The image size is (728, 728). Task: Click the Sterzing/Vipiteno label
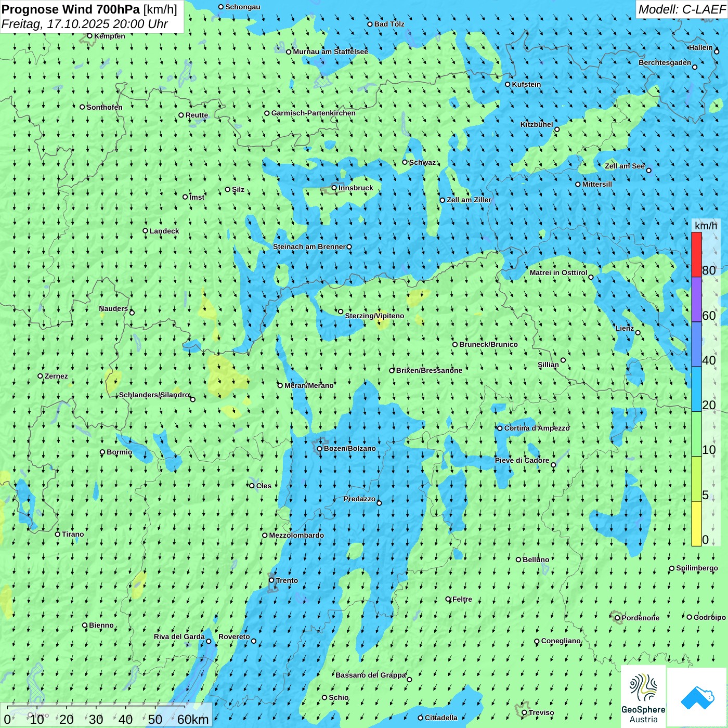(374, 316)
